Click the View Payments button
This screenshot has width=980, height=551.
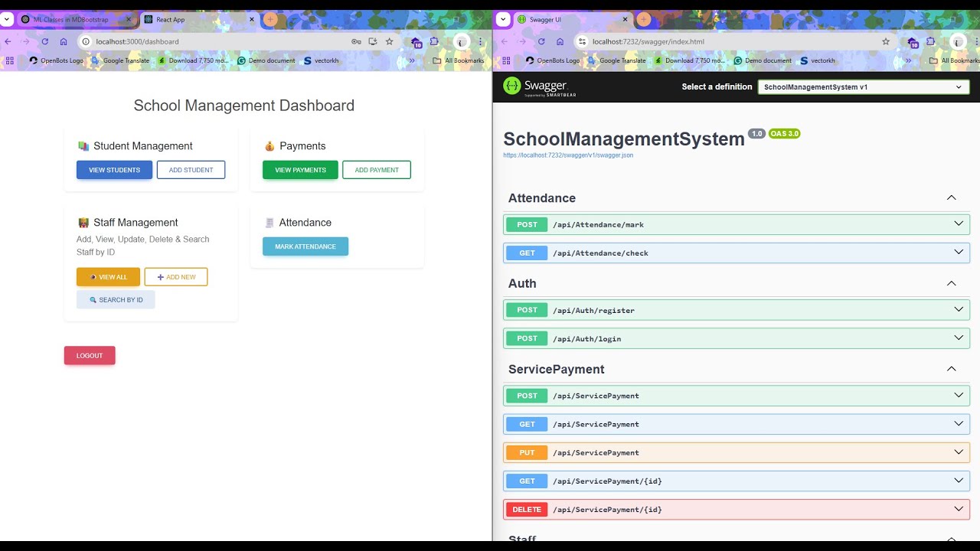(300, 170)
